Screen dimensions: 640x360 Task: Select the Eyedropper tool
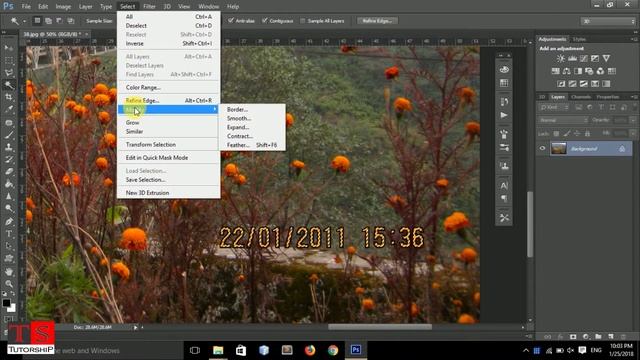pyautogui.click(x=9, y=109)
